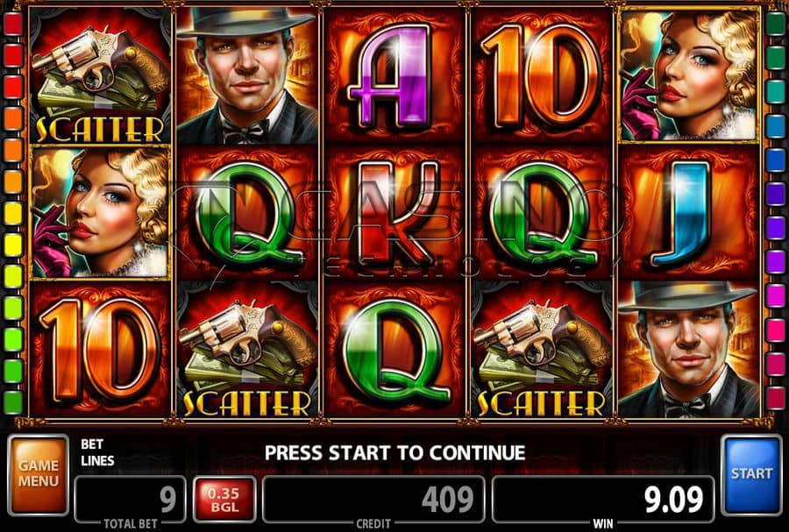
Task: Click the blonde woman symbol on fifth reel
Action: (x=689, y=75)
